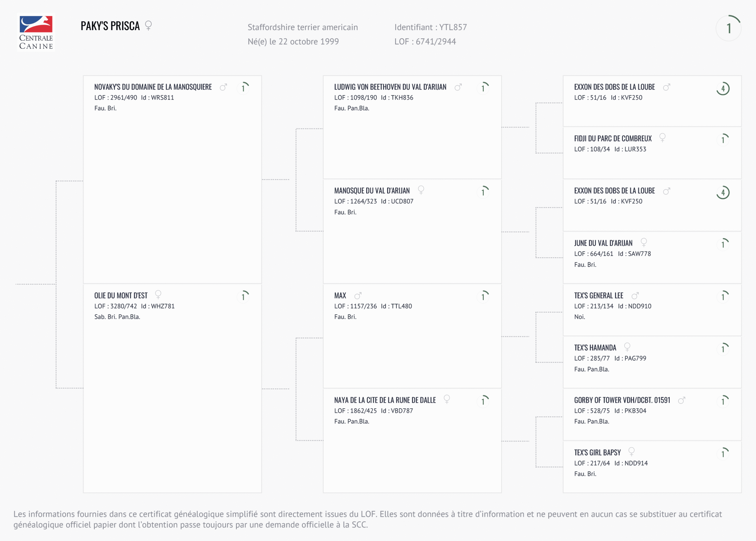Click the circular badge on OLIE DU MONT D'EST
756x541 pixels.
(243, 296)
